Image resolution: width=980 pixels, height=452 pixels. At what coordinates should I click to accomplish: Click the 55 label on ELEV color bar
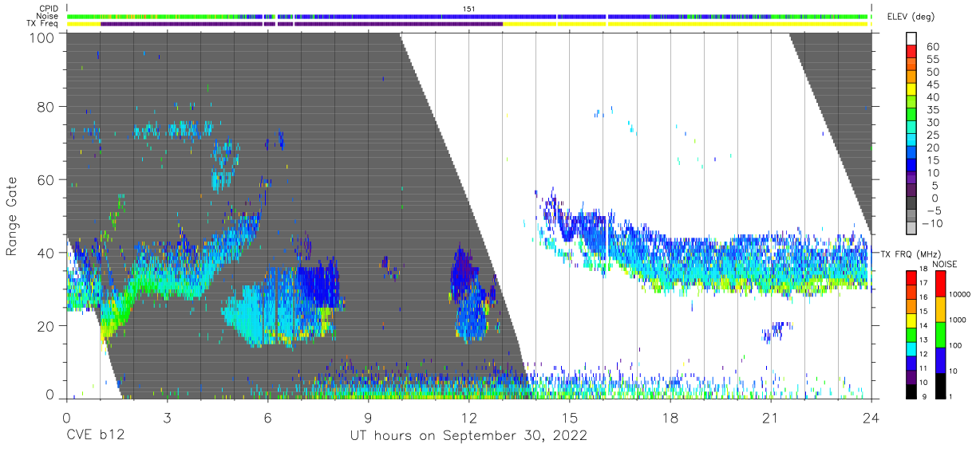click(x=933, y=60)
